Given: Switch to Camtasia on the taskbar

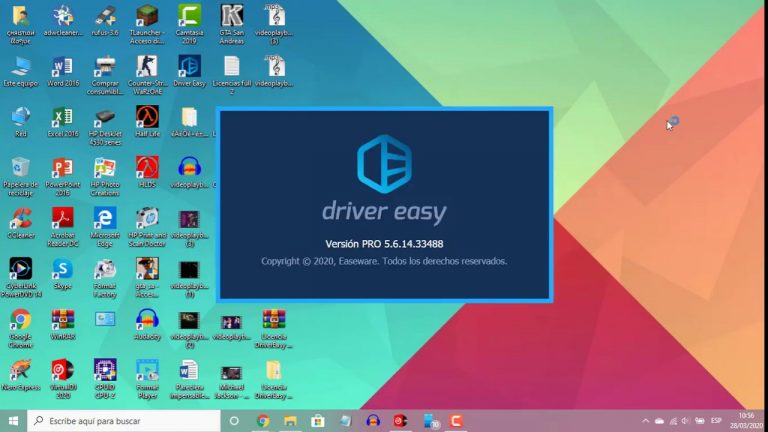Looking at the screenshot, I should click(x=456, y=421).
